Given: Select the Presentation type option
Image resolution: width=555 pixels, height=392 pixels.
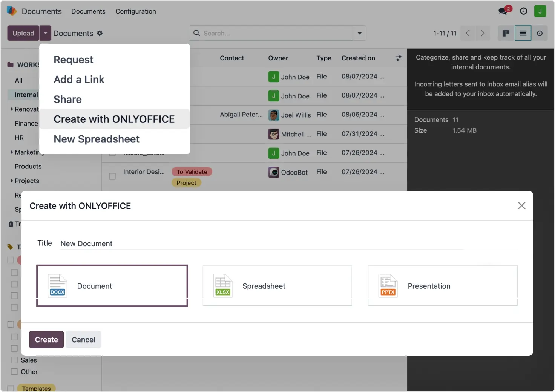Looking at the screenshot, I should pyautogui.click(x=443, y=286).
